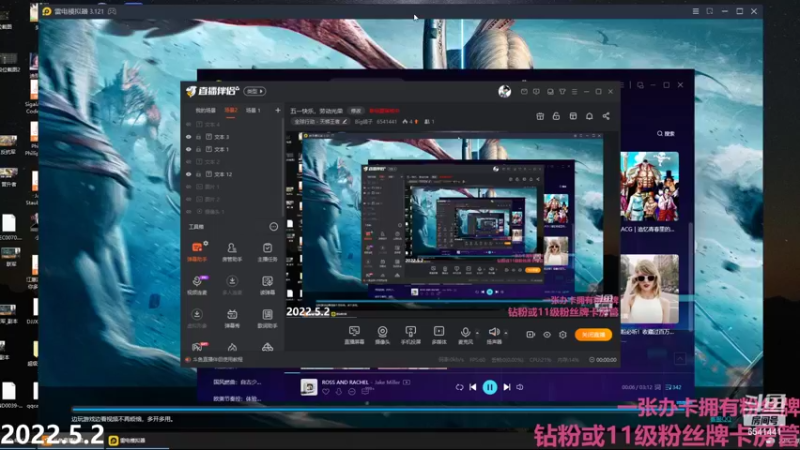This screenshot has height=450, width=800.
Task: Open the hamburger menu in 直播伴侣 title bar
Action: click(574, 91)
